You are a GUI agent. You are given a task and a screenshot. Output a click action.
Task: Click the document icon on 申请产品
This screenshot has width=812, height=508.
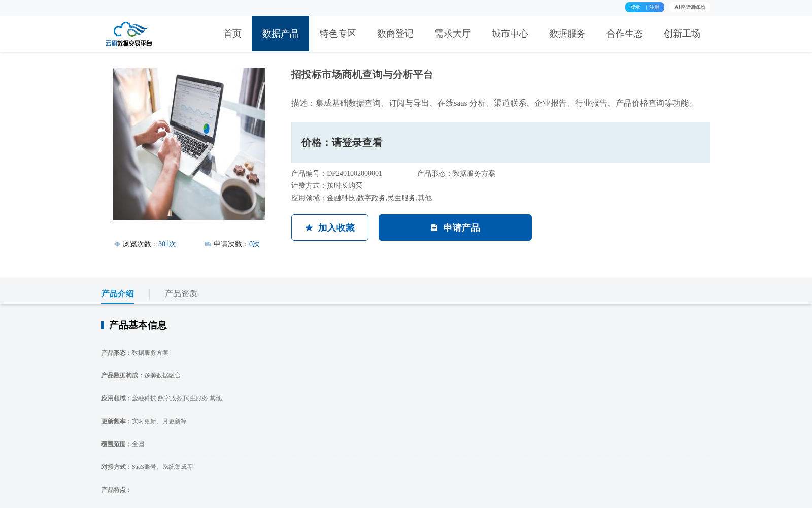click(434, 228)
